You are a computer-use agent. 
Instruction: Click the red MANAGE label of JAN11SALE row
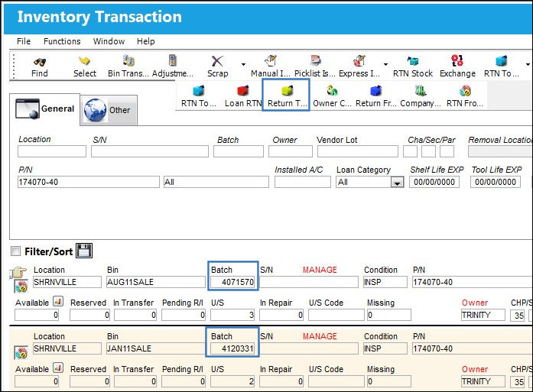click(320, 336)
